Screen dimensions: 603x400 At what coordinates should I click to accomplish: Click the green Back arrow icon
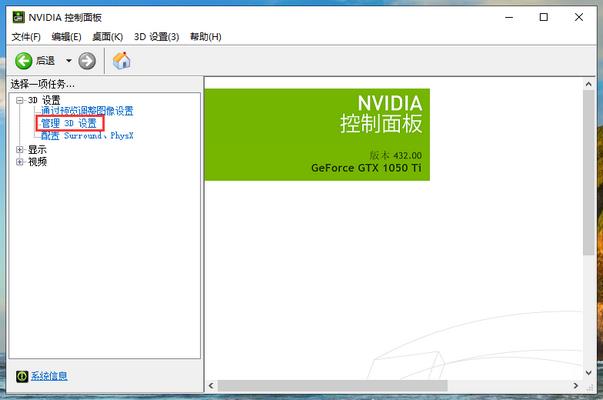(x=23, y=61)
